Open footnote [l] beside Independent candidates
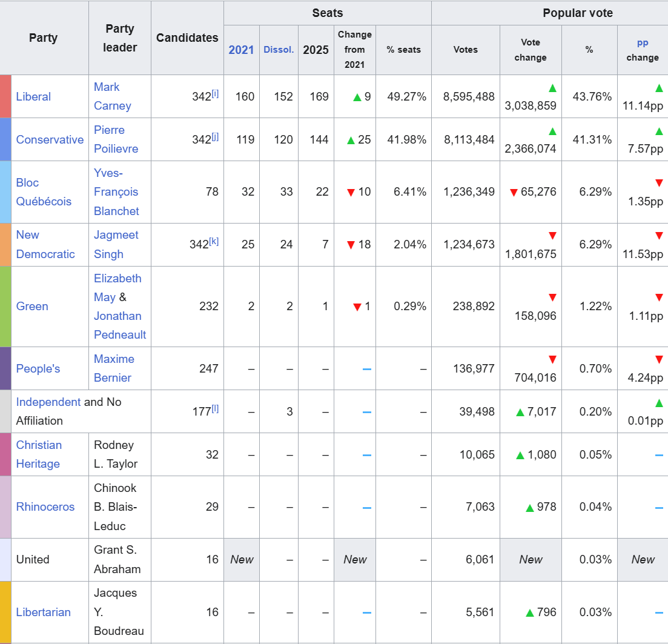The image size is (668, 644). coord(215,409)
